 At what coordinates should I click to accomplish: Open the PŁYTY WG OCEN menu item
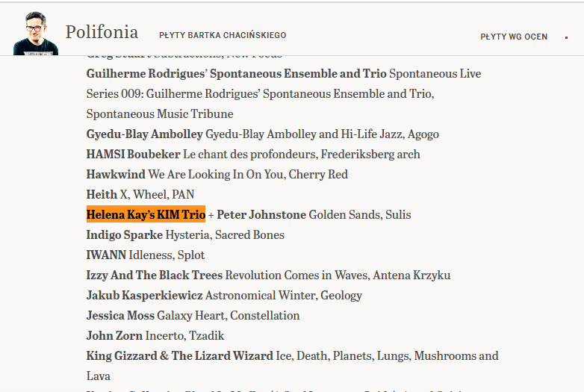[514, 37]
